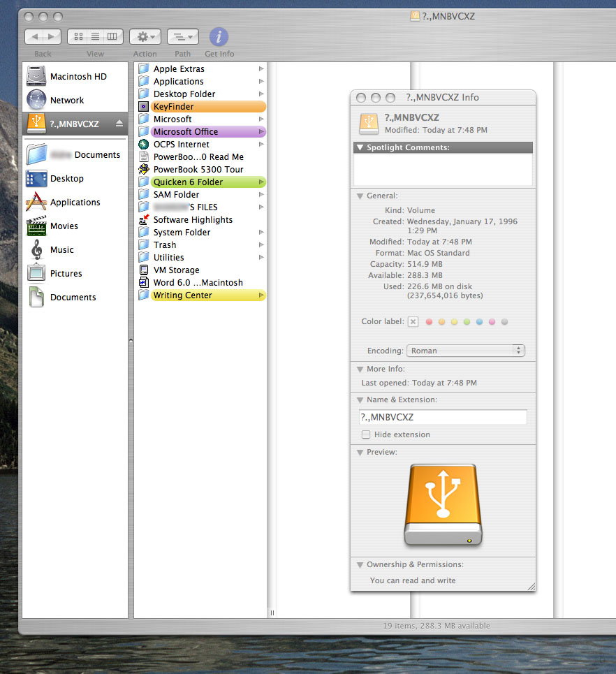Apply the red color label

point(429,321)
